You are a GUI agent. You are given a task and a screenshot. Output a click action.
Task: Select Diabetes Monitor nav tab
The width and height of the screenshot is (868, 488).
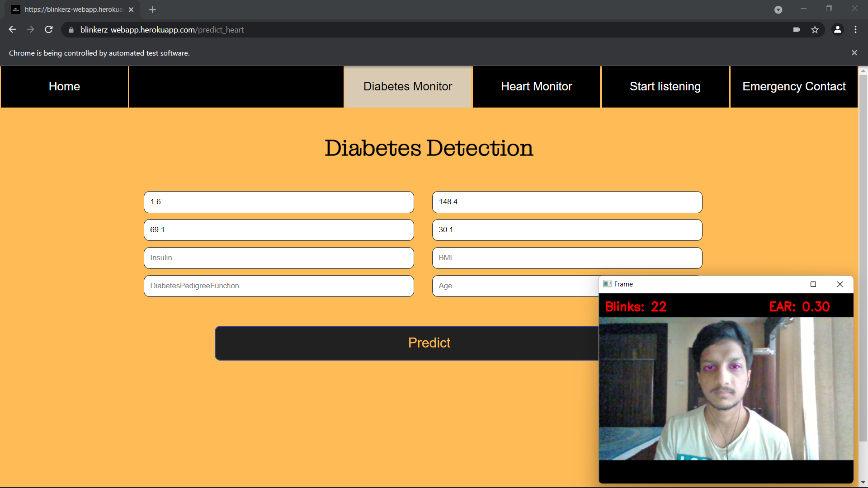coord(407,86)
